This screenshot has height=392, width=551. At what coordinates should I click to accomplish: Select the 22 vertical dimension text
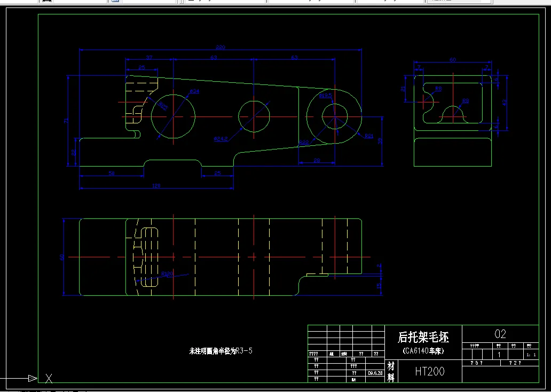(74, 152)
